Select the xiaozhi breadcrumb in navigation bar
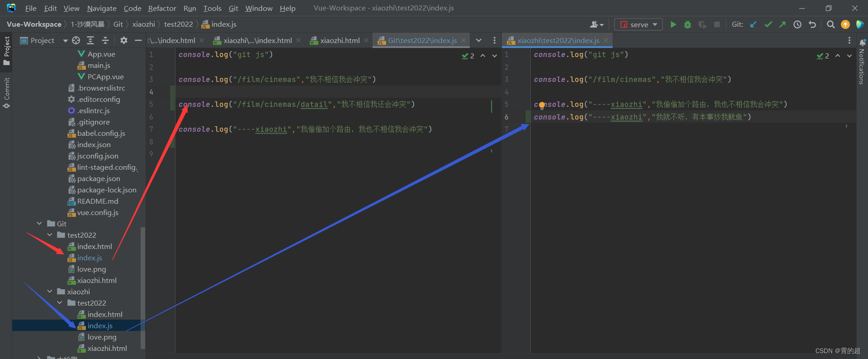The height and width of the screenshot is (359, 868). (144, 24)
